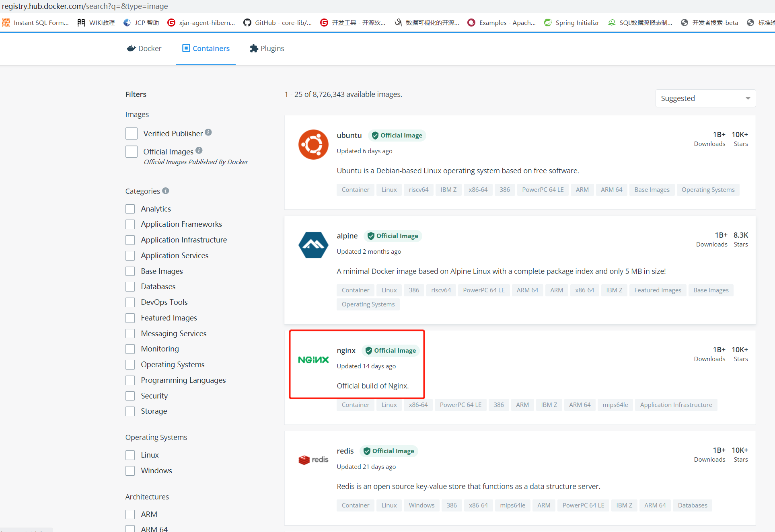
Task: Enable the Verified Publisher filter checkbox
Action: [x=132, y=134]
